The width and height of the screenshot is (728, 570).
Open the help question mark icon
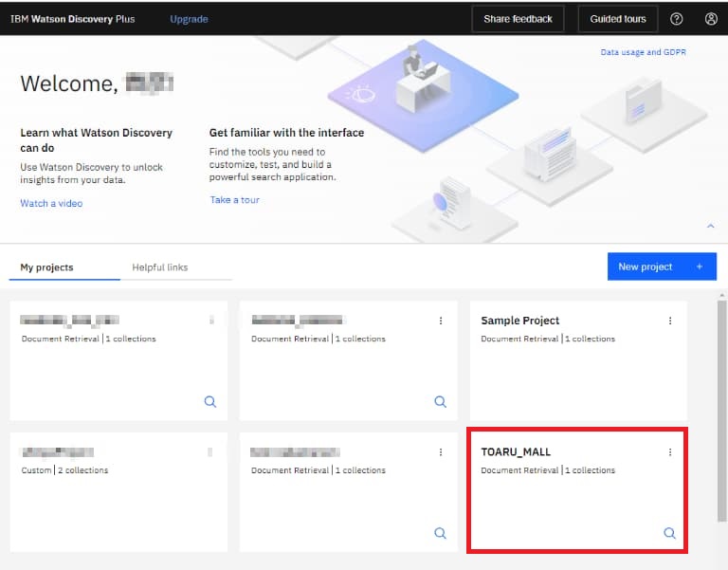(676, 19)
